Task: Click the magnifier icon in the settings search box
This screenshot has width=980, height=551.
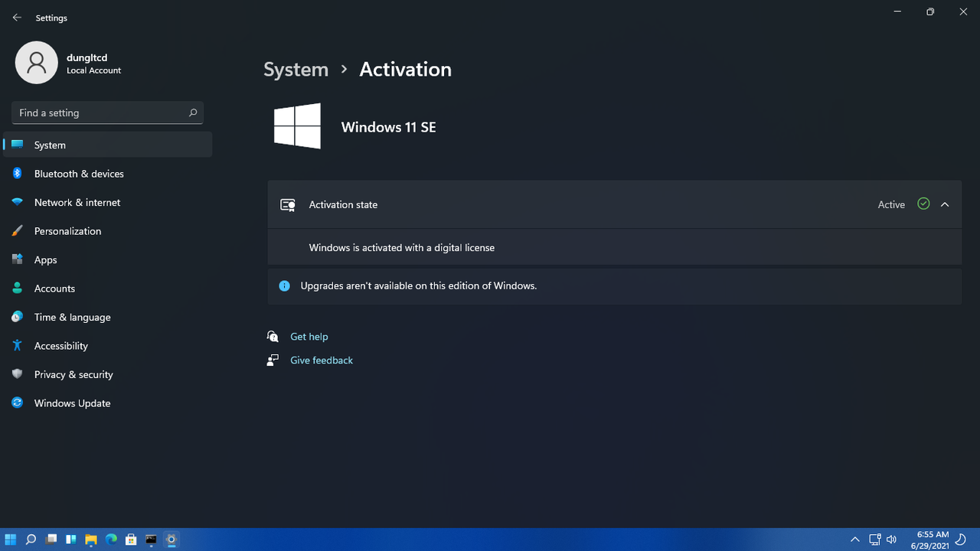Action: pyautogui.click(x=193, y=112)
